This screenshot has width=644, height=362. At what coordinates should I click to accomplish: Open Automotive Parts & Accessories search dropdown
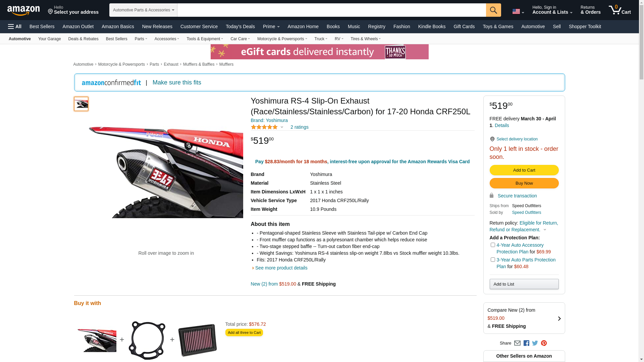[143, 10]
